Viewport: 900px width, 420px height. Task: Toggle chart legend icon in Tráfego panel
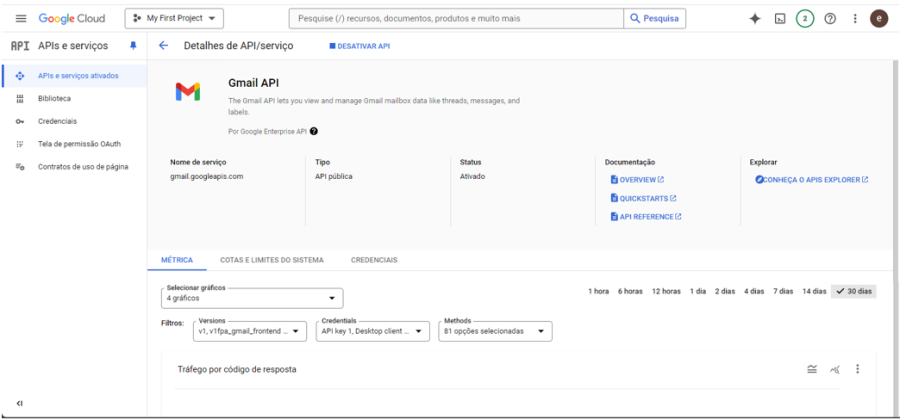[x=812, y=369]
